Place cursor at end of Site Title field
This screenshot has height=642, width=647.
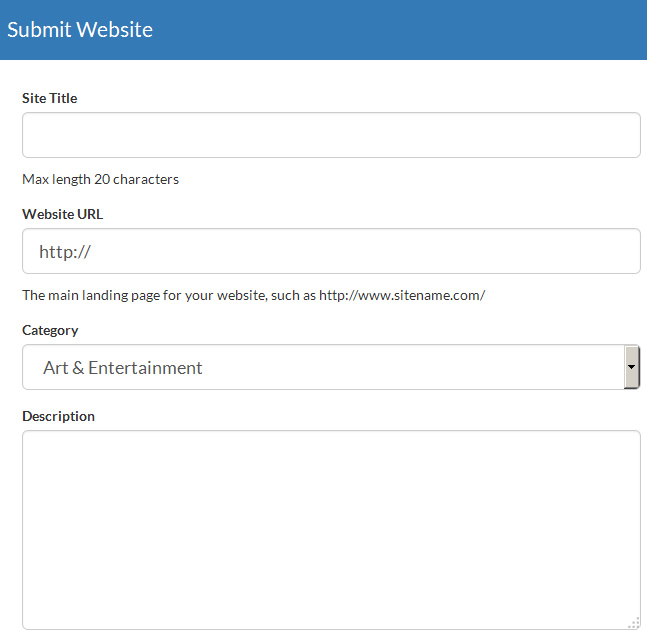click(620, 135)
